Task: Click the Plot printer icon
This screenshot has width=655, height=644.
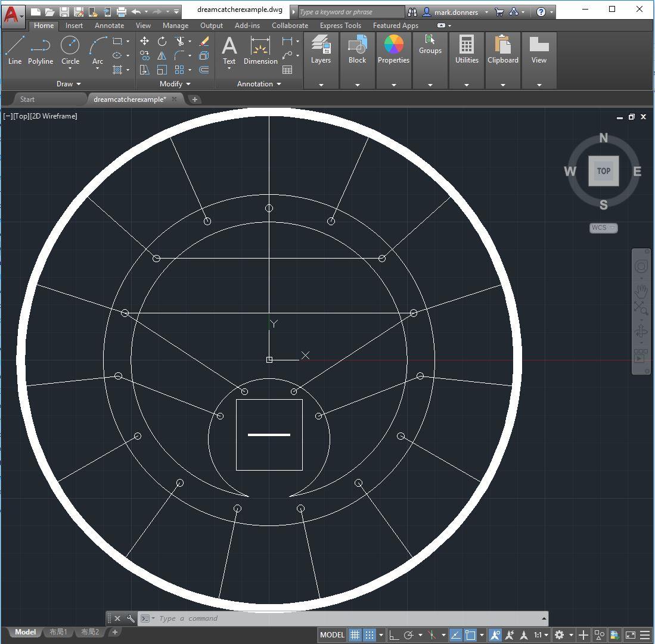Action: coord(122,12)
